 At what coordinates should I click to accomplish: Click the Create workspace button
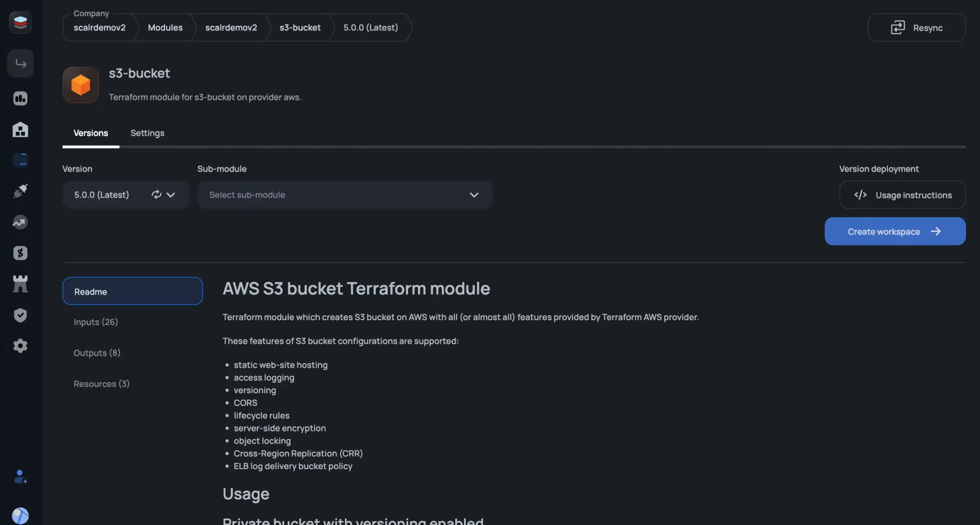point(895,231)
